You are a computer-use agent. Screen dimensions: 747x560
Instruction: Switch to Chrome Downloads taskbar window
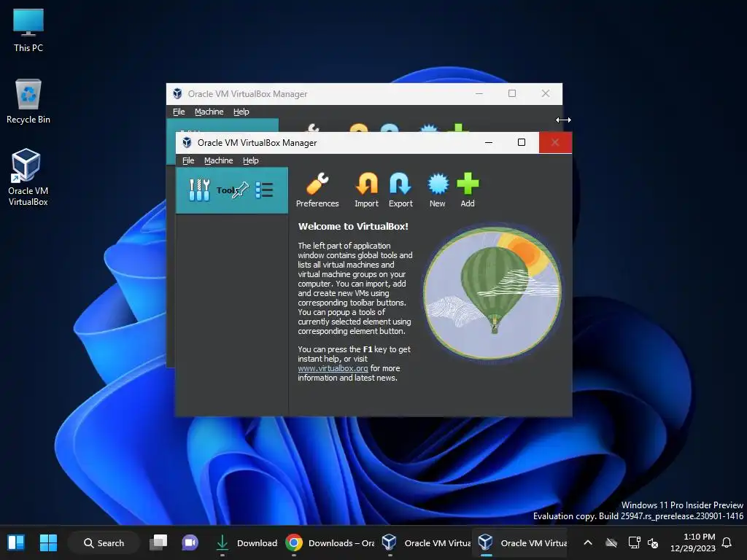coord(330,542)
